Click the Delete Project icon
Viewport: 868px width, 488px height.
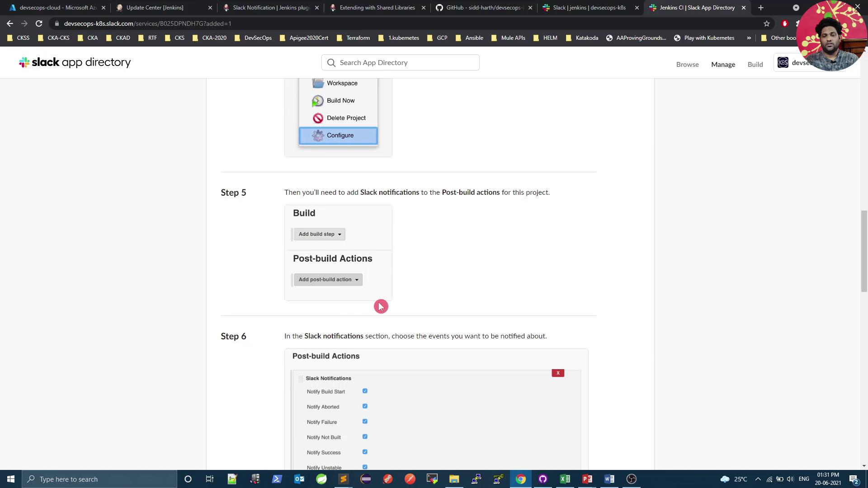point(318,118)
